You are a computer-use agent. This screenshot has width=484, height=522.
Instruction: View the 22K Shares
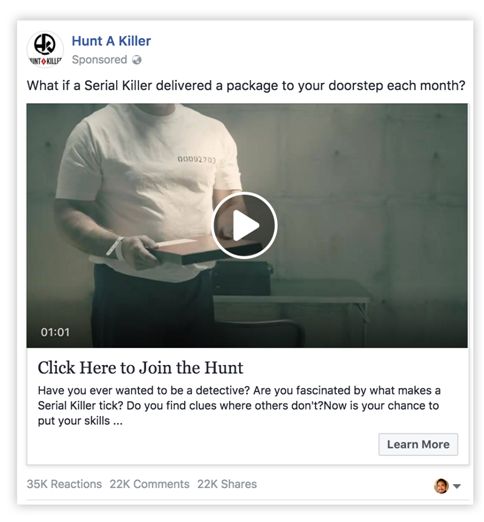227,484
